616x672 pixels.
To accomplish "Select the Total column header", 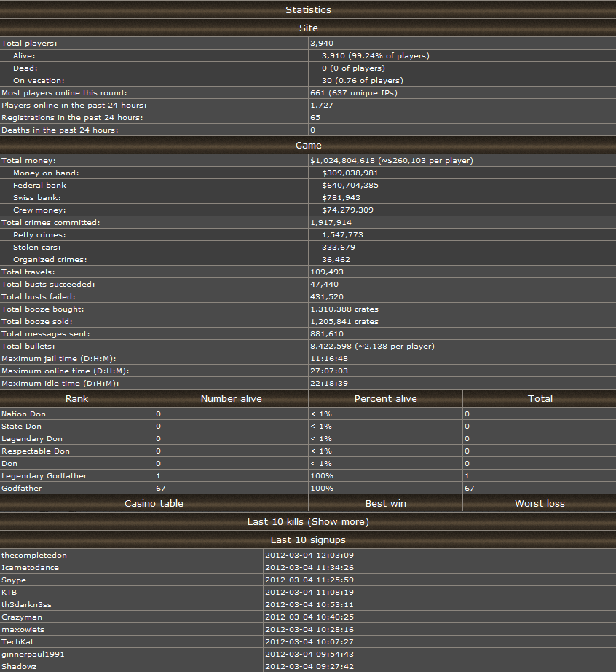I will point(540,398).
